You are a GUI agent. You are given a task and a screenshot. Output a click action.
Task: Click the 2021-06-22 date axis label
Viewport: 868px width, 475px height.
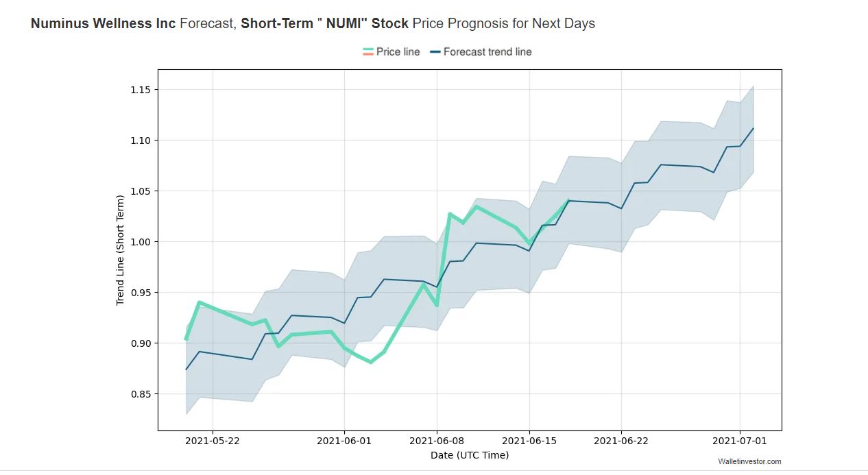(x=621, y=441)
